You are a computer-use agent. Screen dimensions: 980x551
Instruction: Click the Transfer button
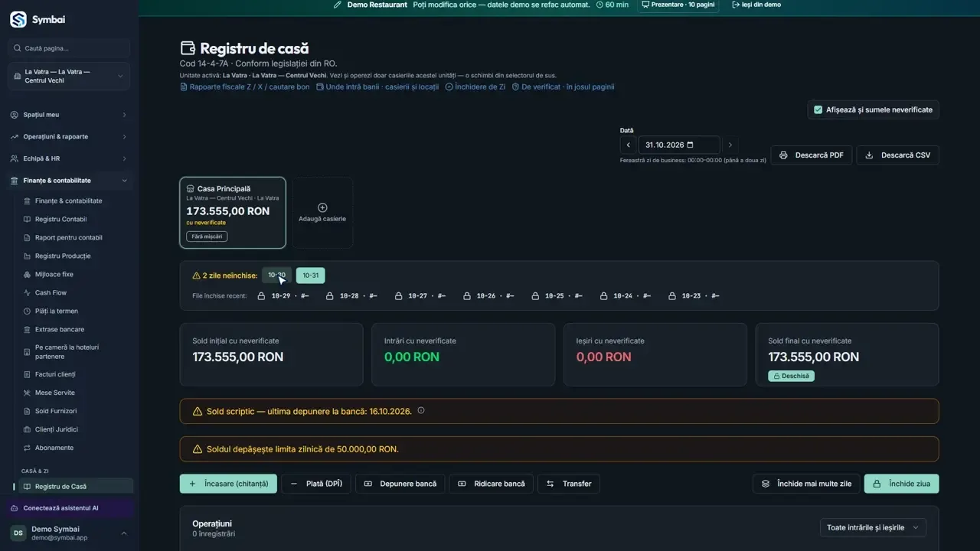pyautogui.click(x=569, y=484)
